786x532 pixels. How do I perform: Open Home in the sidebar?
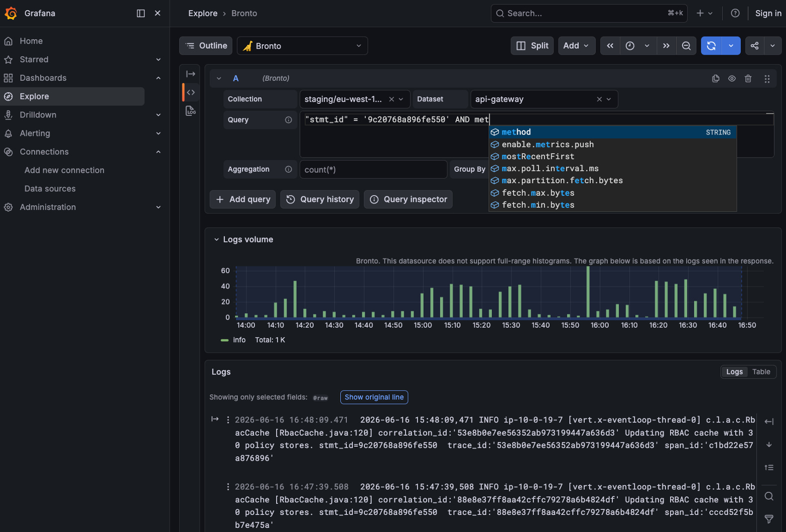(31, 41)
